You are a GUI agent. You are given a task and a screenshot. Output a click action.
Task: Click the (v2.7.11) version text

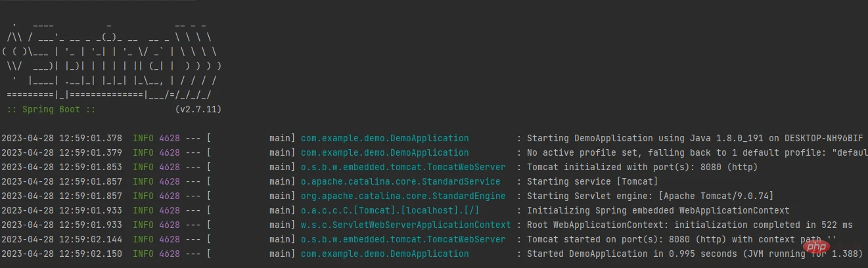[198, 109]
